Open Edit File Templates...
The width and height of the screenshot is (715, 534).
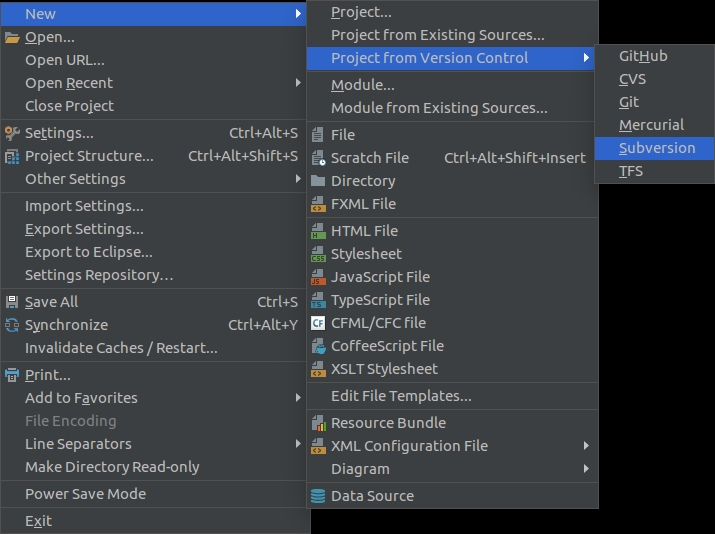(x=452, y=396)
